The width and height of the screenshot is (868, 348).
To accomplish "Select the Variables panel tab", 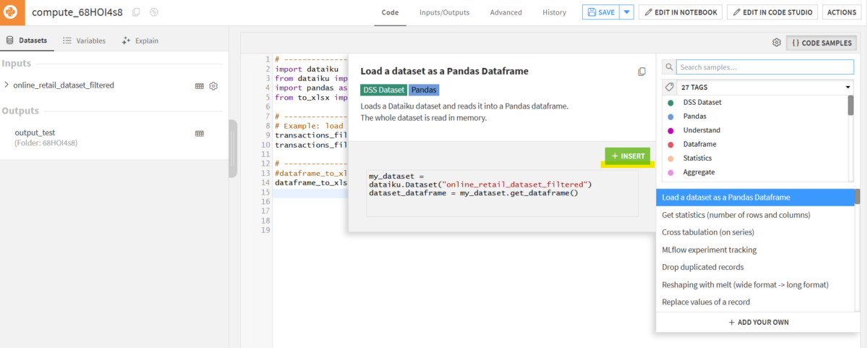I will (x=84, y=41).
